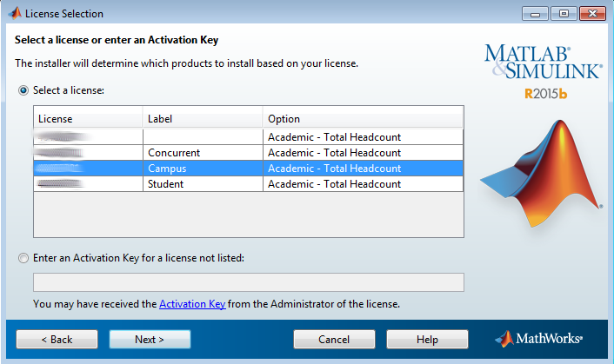Click the Activation Key input field
The image size is (614, 364).
tap(249, 282)
